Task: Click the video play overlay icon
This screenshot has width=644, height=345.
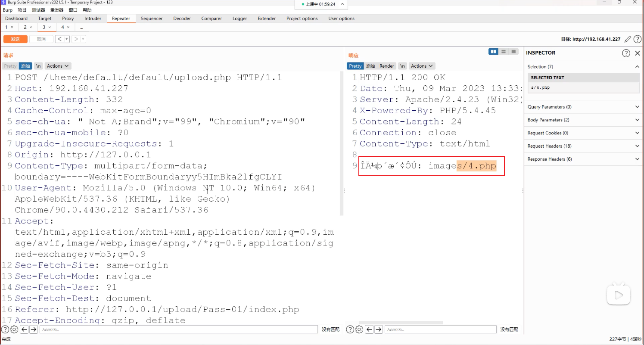Action: pyautogui.click(x=619, y=295)
